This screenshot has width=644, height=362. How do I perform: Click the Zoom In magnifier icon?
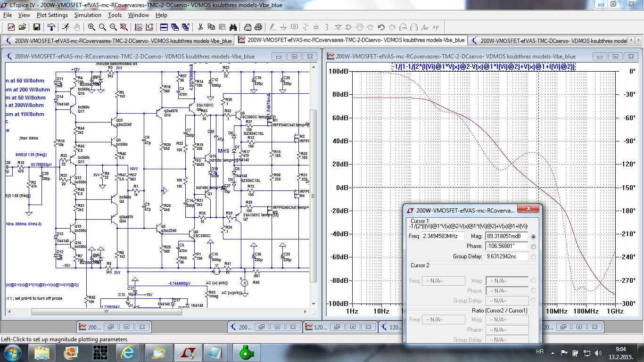tap(91, 27)
